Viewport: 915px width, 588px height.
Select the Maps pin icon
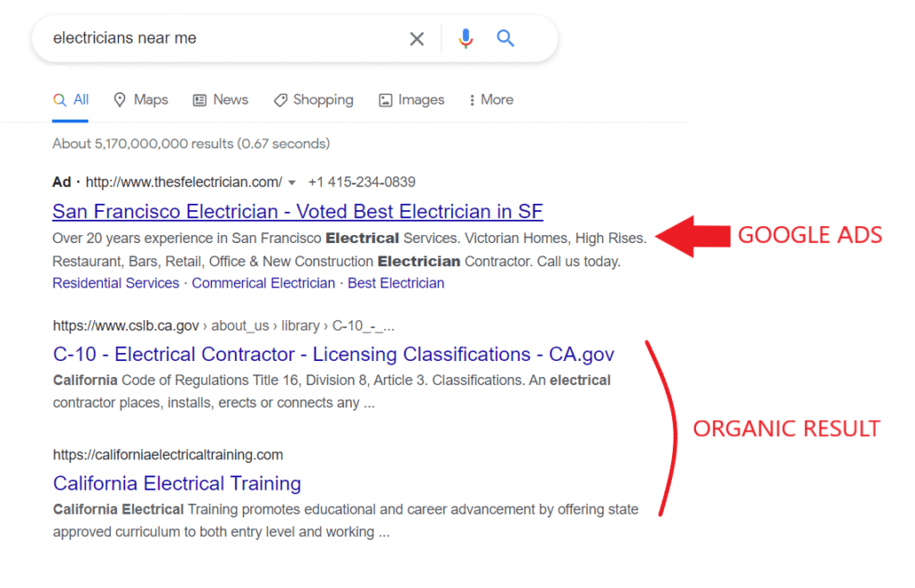pos(120,99)
